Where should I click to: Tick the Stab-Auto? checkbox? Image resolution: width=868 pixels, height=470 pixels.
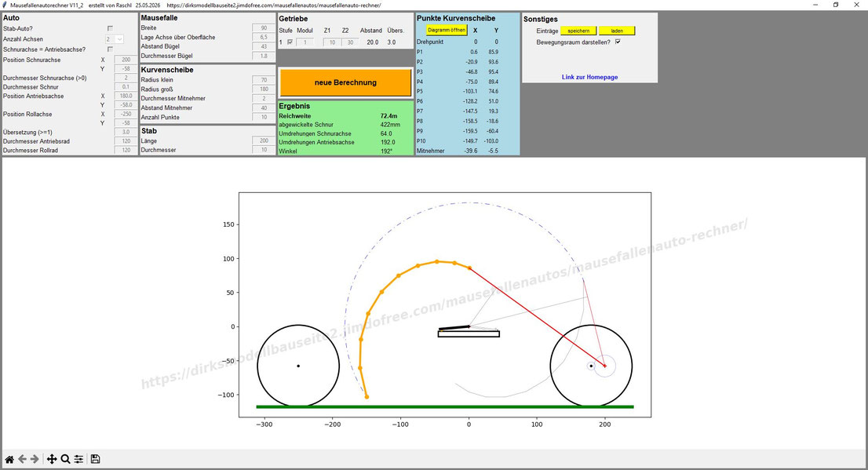click(110, 28)
